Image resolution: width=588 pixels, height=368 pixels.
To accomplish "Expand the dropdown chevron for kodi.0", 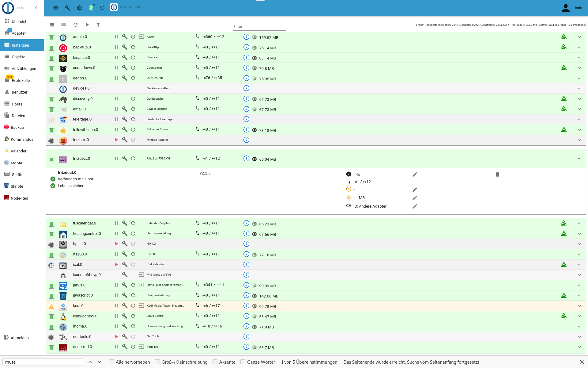I will coord(579,306).
